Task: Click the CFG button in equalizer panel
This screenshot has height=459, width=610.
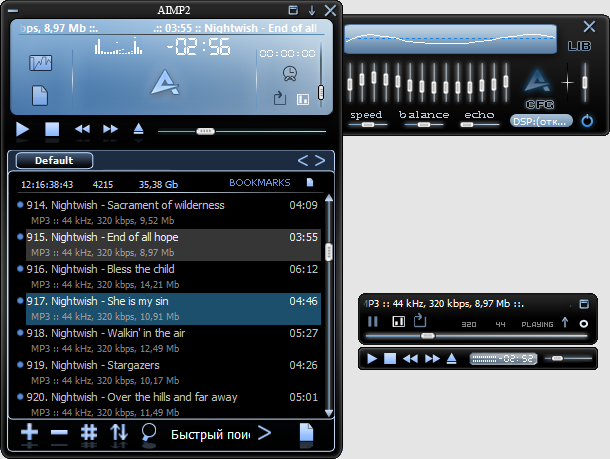Action: click(540, 104)
